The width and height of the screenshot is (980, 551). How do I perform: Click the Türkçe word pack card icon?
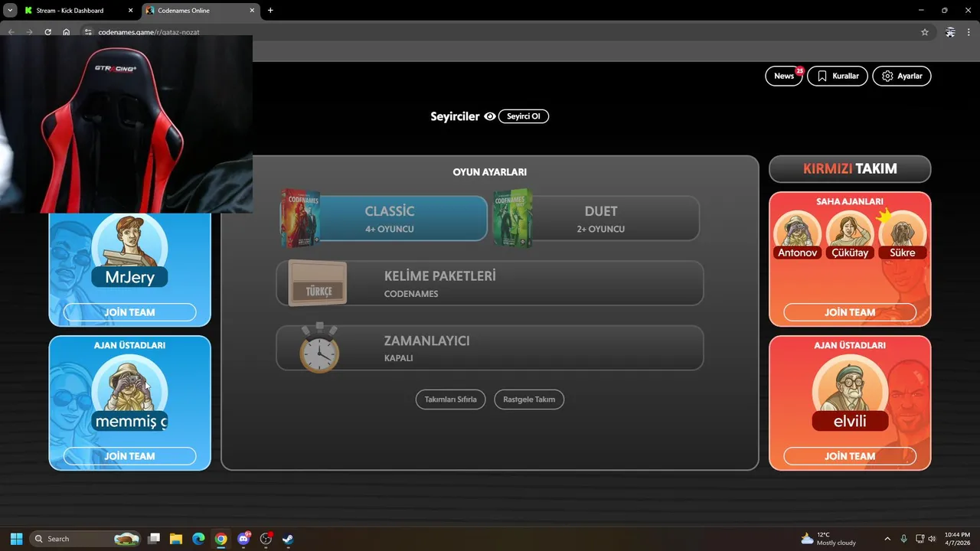click(318, 283)
